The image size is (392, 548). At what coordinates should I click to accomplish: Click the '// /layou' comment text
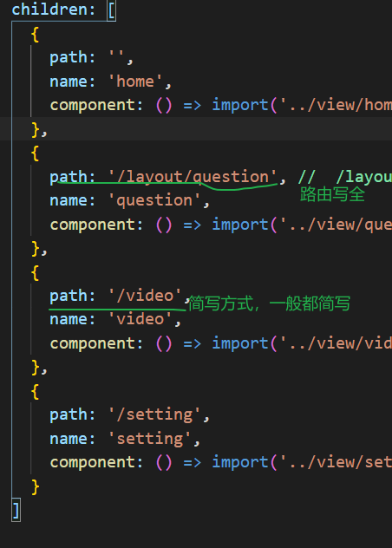pyautogui.click(x=345, y=177)
